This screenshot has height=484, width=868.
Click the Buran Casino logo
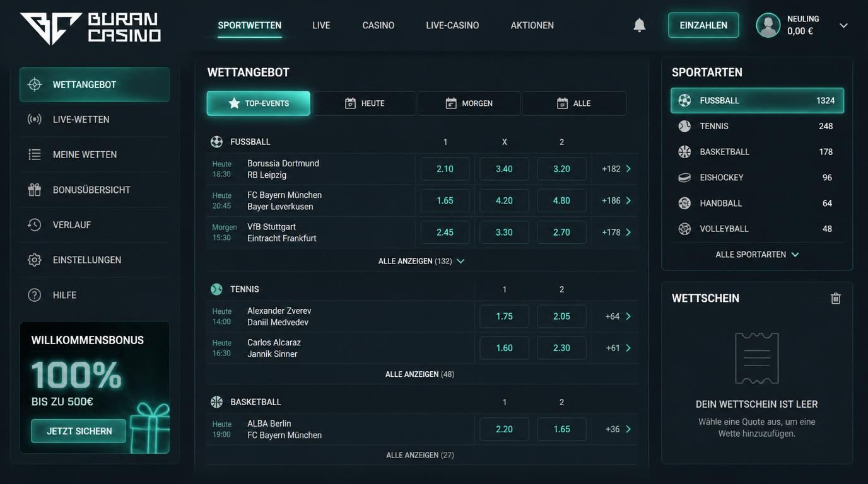tap(90, 28)
